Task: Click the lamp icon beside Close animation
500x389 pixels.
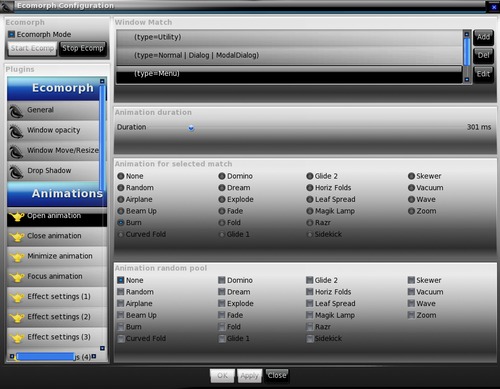Action: pos(17,237)
